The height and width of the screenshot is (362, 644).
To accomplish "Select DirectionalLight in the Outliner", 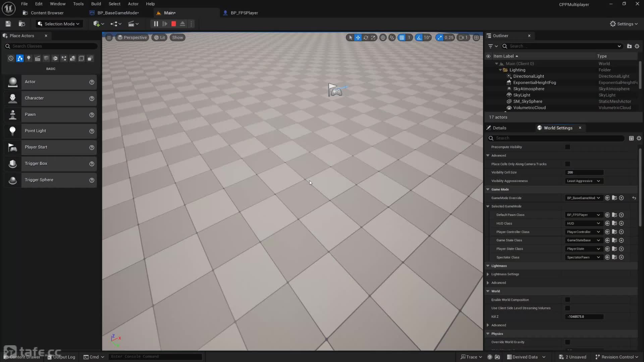I will click(528, 76).
